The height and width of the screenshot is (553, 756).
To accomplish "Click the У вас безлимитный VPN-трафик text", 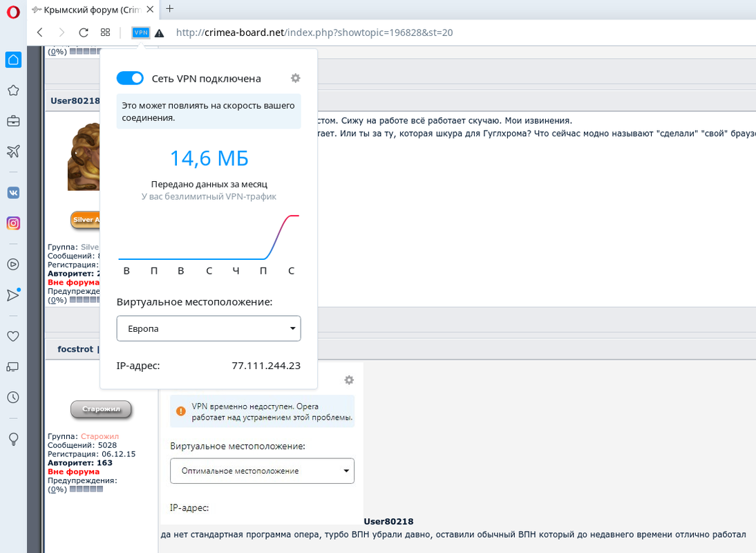I will [x=209, y=197].
